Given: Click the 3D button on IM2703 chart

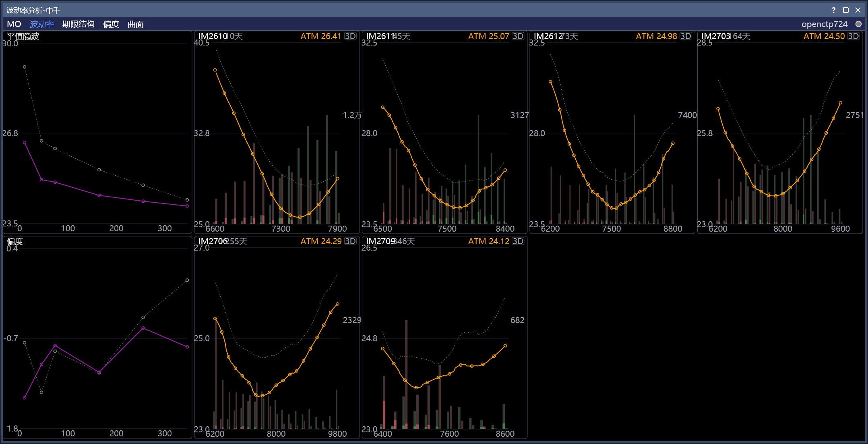Looking at the screenshot, I should point(853,36).
